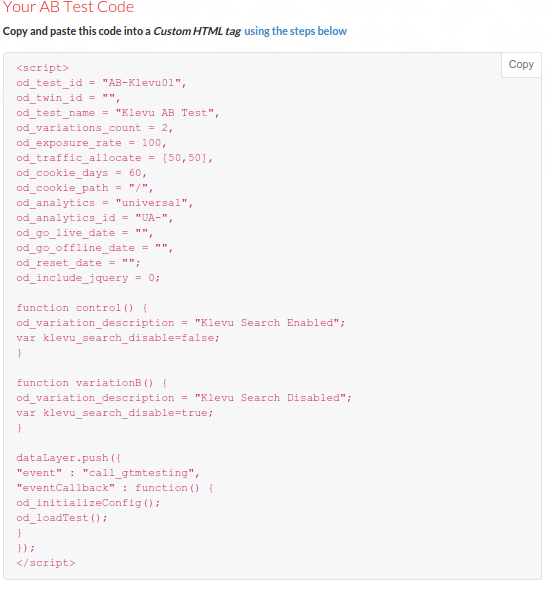Viewport: 552px width, 589px height.
Task: Click the 'Custom HTML tag' italic text
Action: 197,31
